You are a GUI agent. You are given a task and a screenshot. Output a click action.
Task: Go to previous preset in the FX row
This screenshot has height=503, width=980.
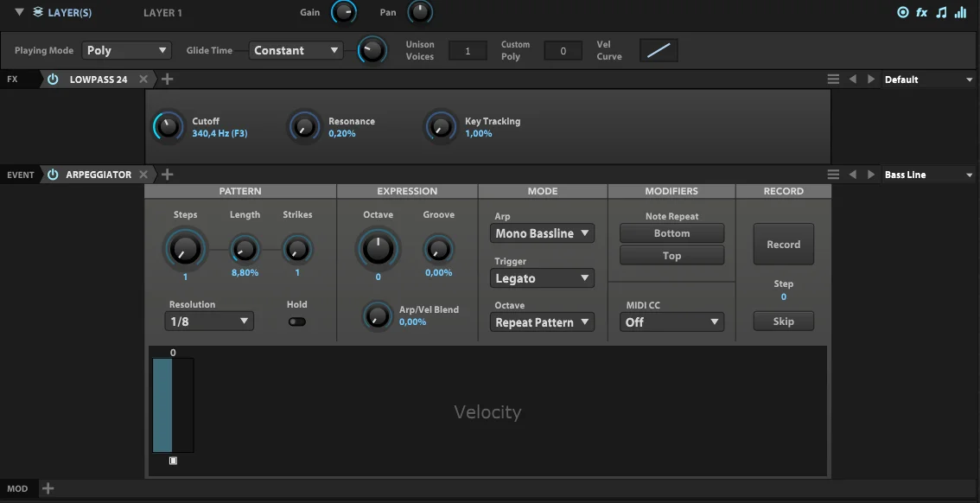(x=852, y=80)
